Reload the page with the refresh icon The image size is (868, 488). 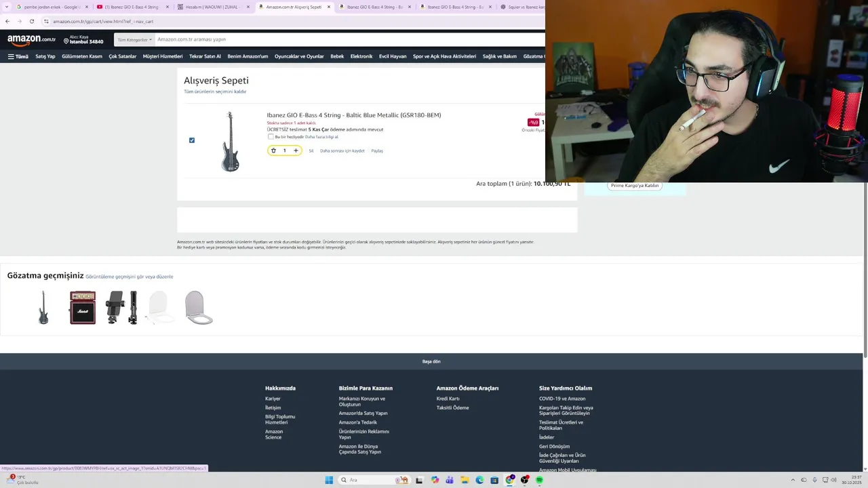(x=31, y=21)
